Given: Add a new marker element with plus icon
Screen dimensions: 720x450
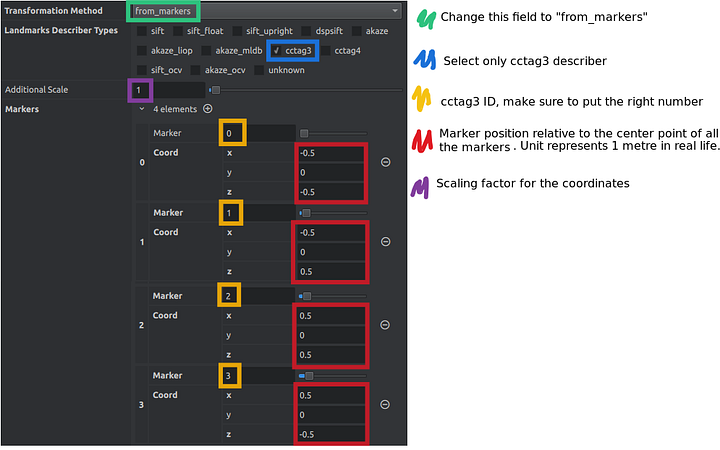Looking at the screenshot, I should tap(208, 109).
